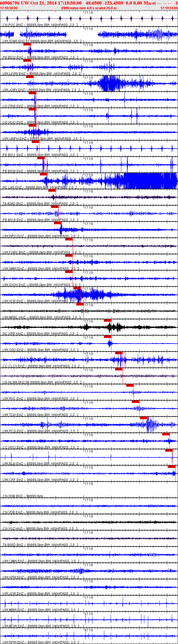Click the red pick marker on UW.VCR trace

(77, 288)
